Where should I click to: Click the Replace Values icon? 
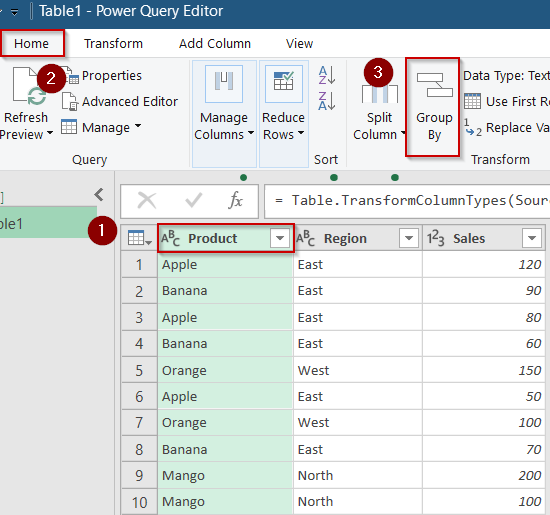[x=472, y=128]
